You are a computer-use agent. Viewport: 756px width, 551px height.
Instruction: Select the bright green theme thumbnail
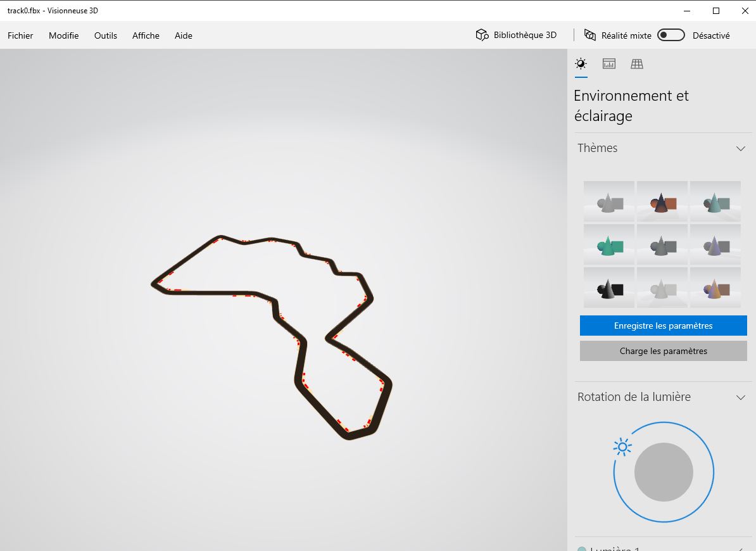pyautogui.click(x=609, y=244)
